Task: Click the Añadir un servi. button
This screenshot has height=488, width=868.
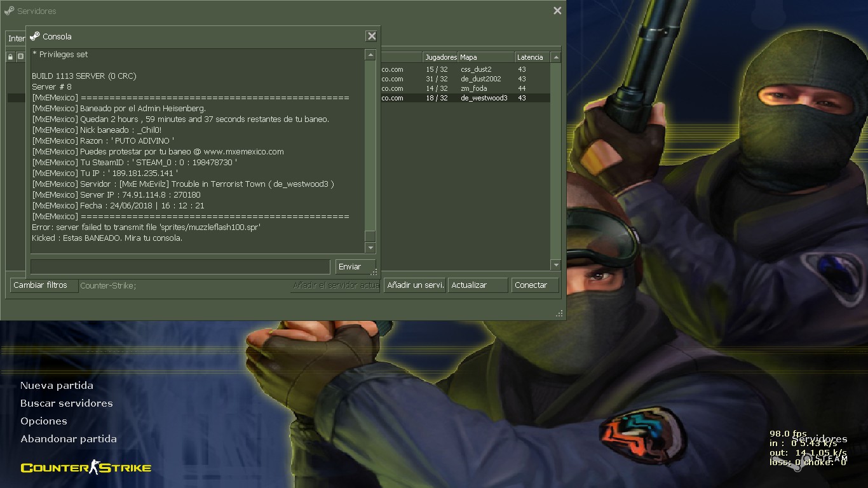Action: (x=415, y=285)
